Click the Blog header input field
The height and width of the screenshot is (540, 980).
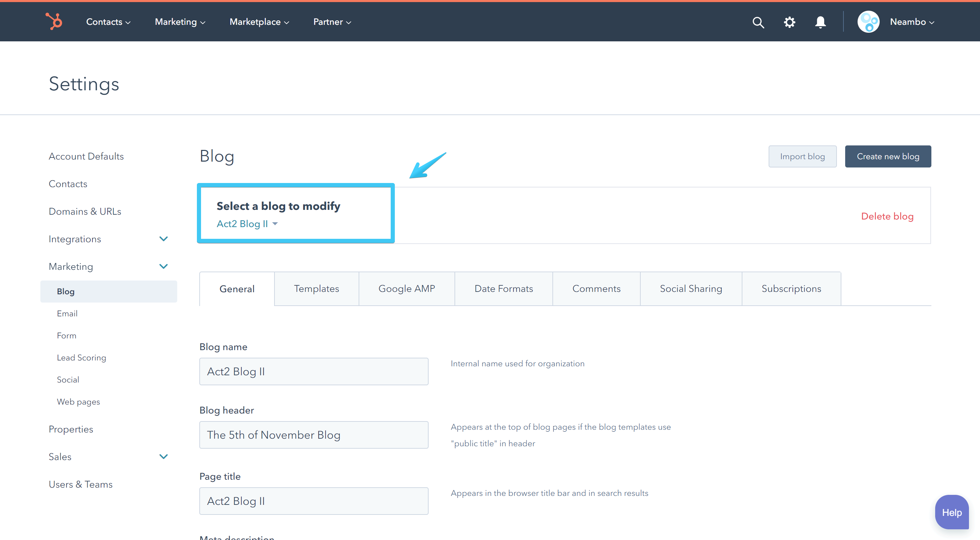pos(313,435)
